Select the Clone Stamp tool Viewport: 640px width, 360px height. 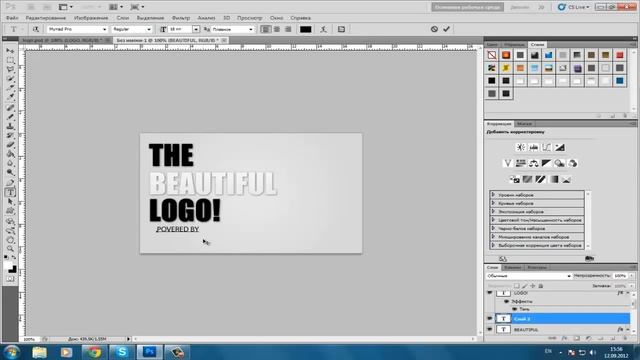[x=10, y=127]
